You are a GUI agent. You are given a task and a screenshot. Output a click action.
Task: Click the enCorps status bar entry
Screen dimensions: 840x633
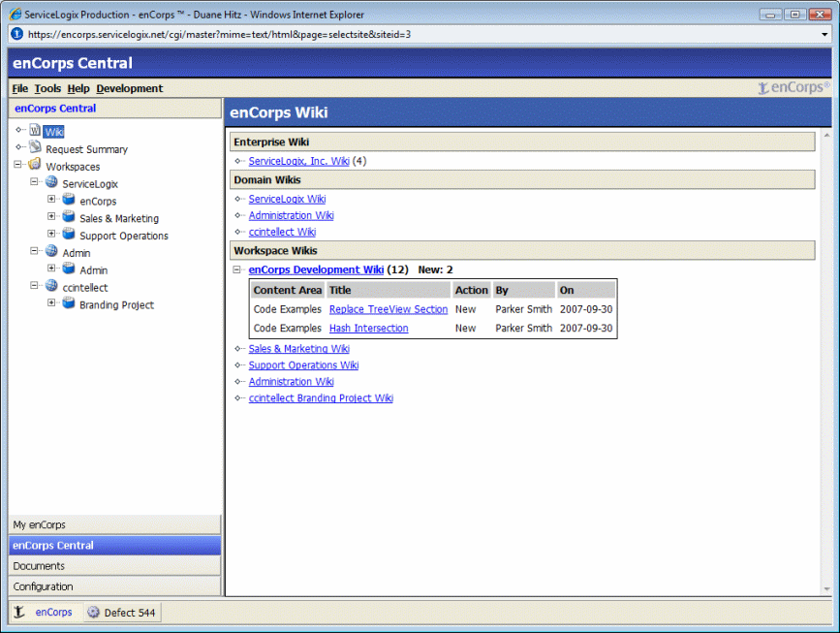click(47, 612)
